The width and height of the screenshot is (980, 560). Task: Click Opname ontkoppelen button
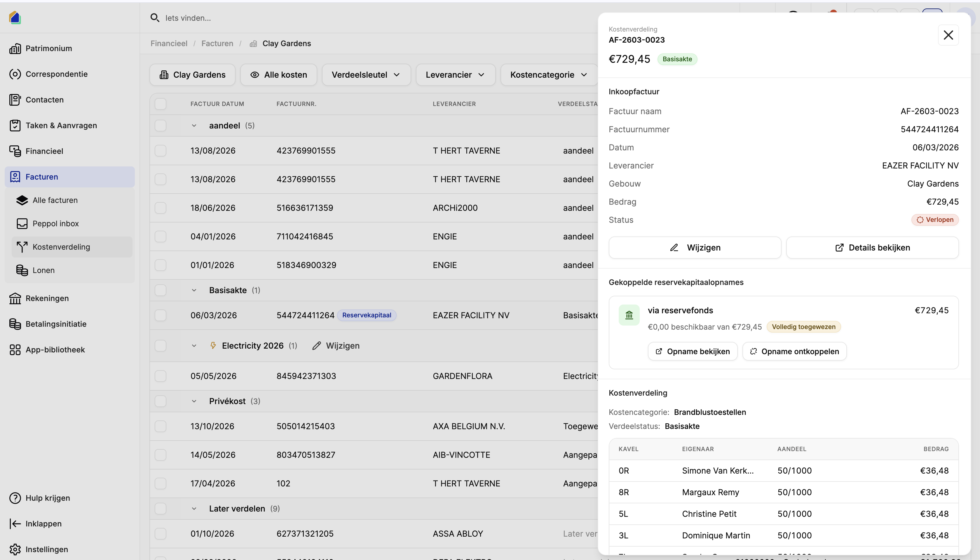794,352
